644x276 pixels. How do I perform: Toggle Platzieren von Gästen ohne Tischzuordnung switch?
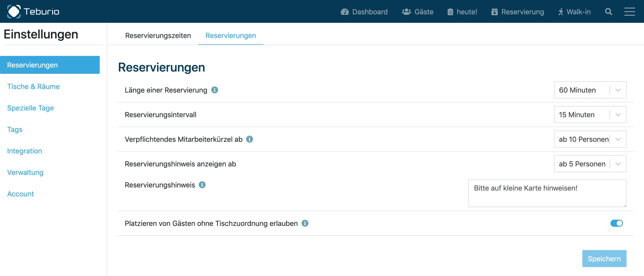coord(616,223)
